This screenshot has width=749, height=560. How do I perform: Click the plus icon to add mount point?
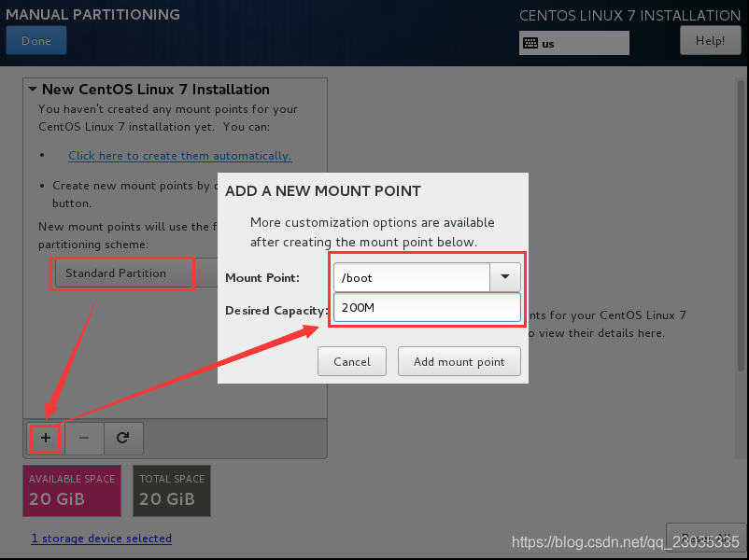46,438
